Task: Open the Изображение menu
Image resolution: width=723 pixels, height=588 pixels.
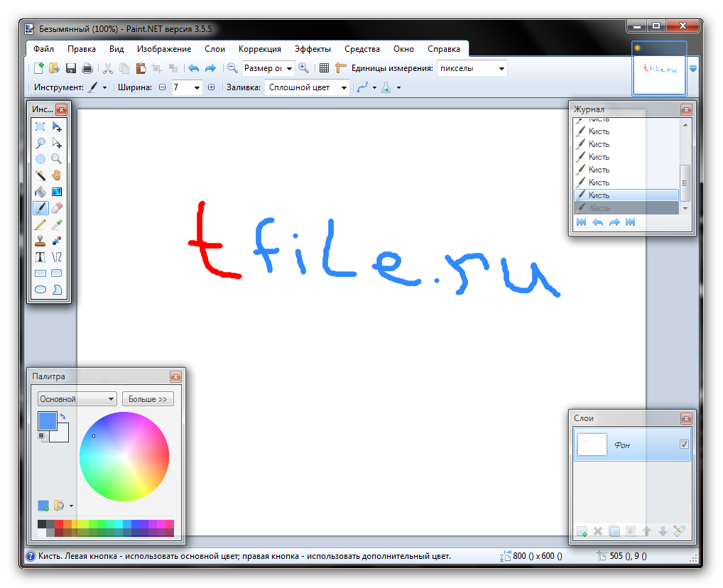Action: coord(164,49)
